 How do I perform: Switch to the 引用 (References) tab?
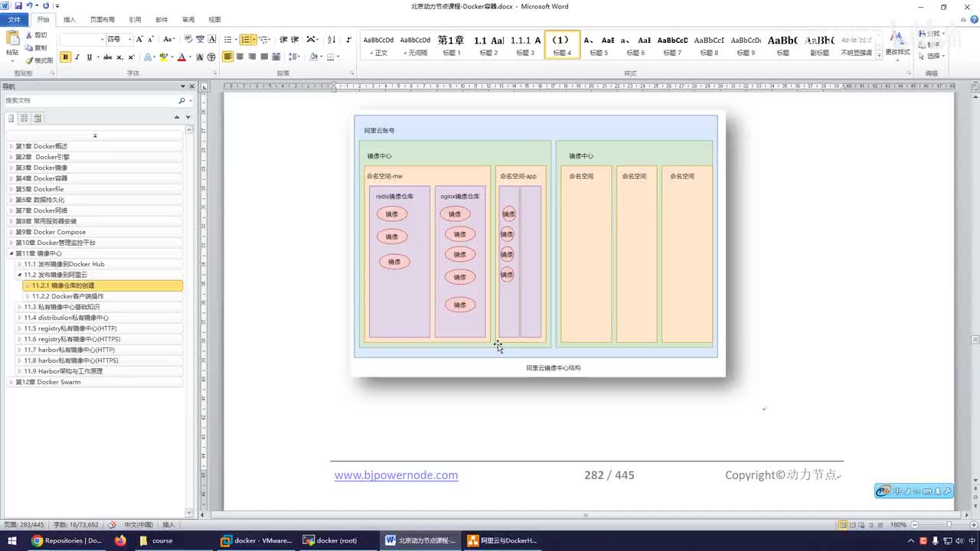[135, 19]
